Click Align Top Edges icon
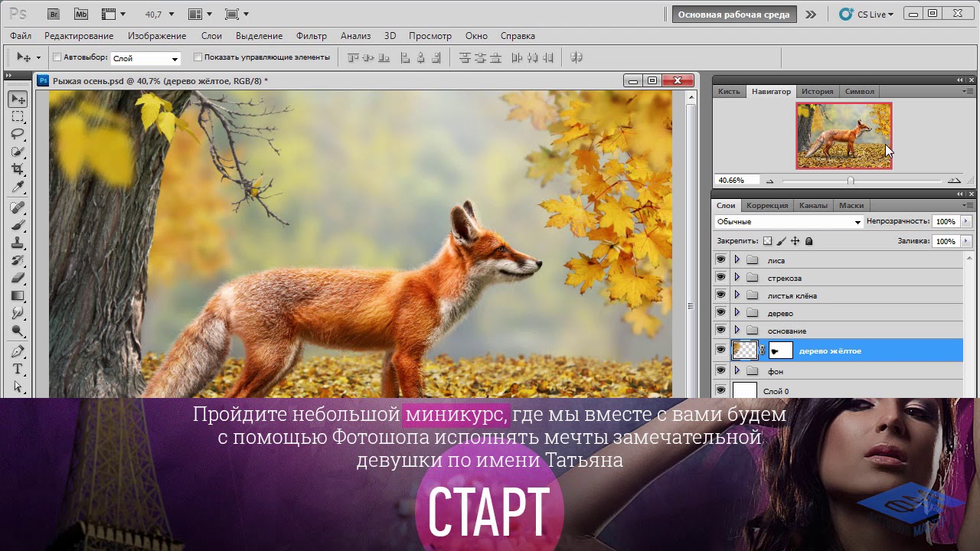Viewport: 980px width, 551px height. 353,57
